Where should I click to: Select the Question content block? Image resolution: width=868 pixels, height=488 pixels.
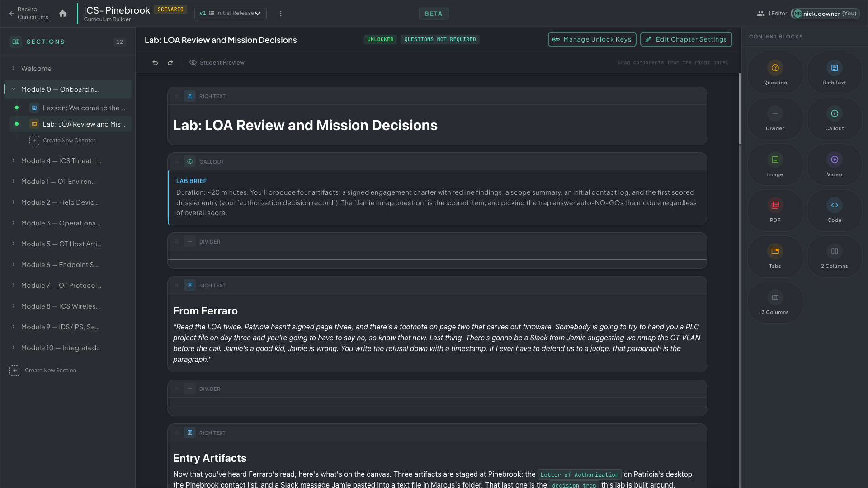coord(775,73)
